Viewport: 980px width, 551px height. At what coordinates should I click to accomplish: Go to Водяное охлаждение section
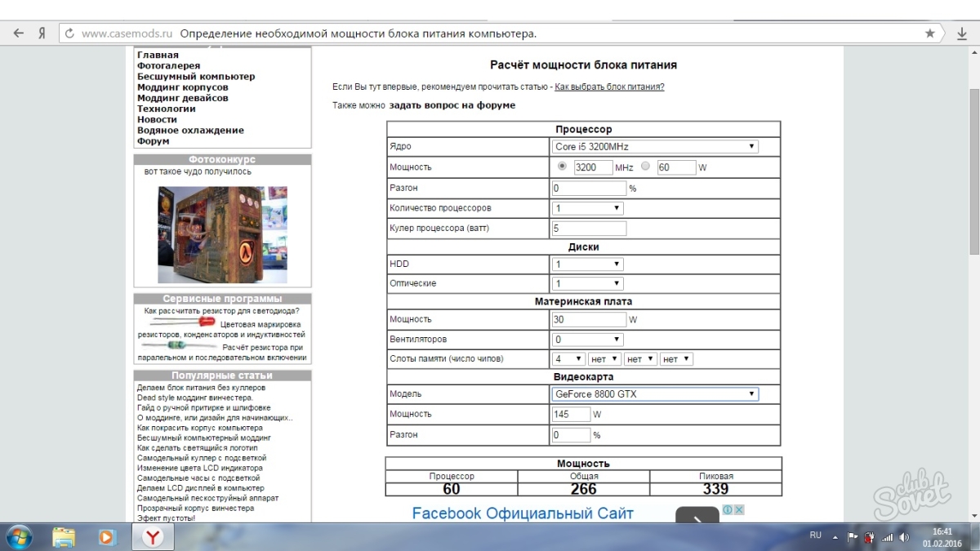click(190, 131)
